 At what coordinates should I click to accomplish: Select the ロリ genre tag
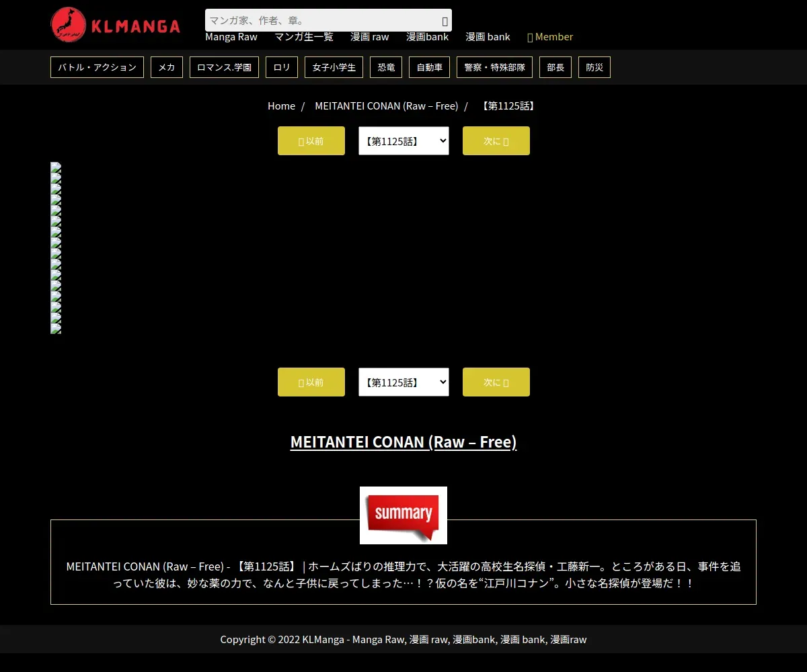point(282,67)
